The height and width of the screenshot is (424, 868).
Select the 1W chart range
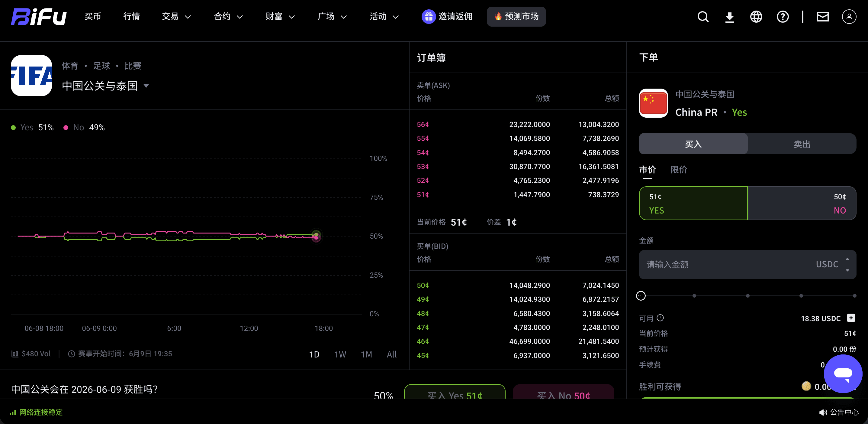tap(340, 354)
